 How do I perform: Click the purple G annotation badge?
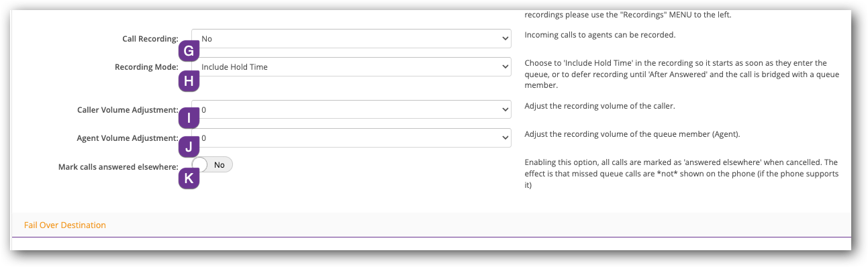[189, 51]
